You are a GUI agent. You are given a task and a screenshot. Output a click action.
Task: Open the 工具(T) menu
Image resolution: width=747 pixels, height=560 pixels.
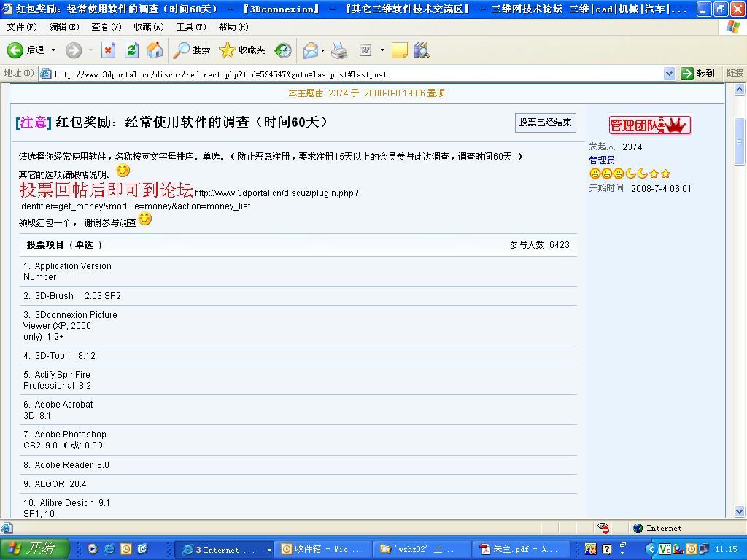tap(191, 27)
